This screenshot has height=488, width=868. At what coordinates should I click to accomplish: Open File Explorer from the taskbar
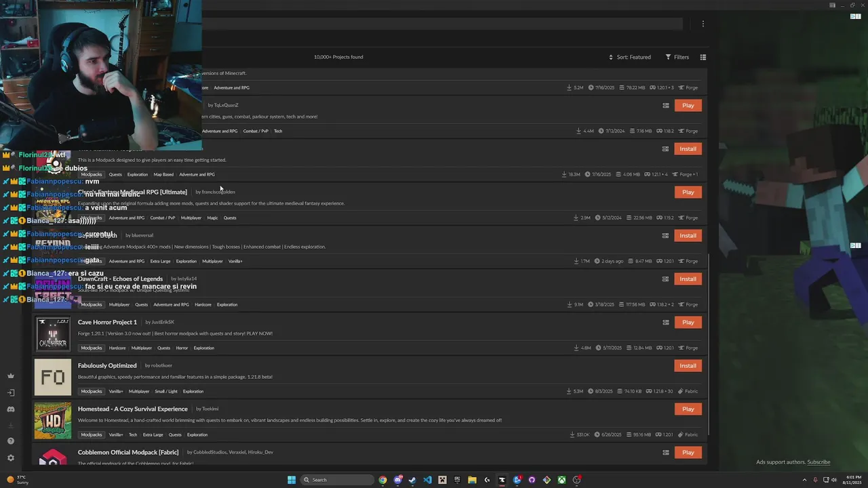(472, 480)
